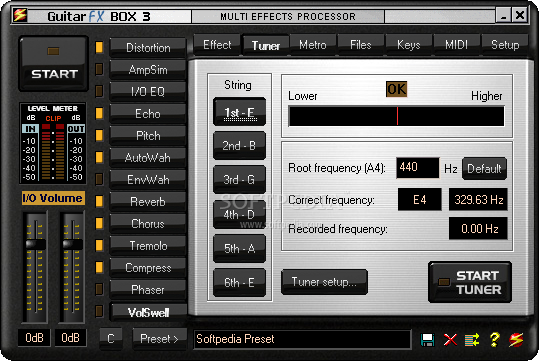The height and width of the screenshot is (361, 539).
Task: Click the C clear button
Action: [x=110, y=339]
